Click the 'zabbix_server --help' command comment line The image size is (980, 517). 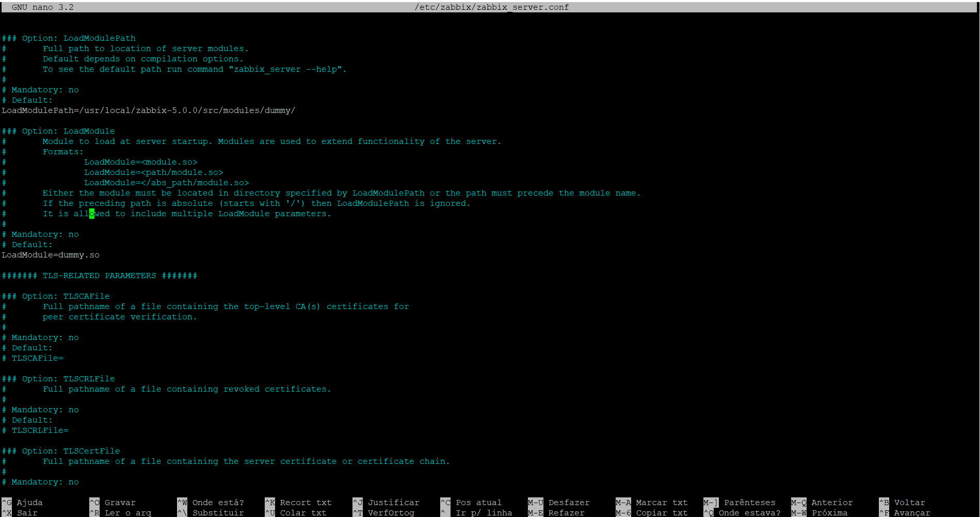[195, 69]
